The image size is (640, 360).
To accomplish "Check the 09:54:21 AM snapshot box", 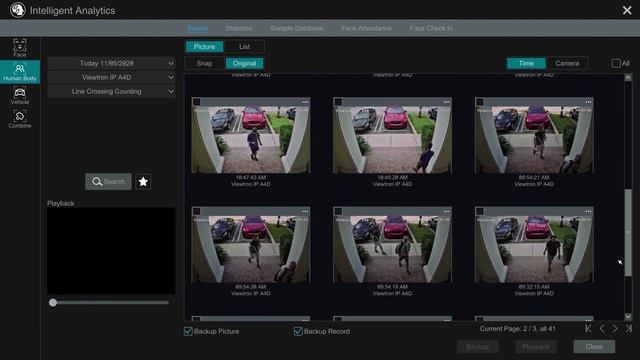I will pyautogui.click(x=480, y=102).
